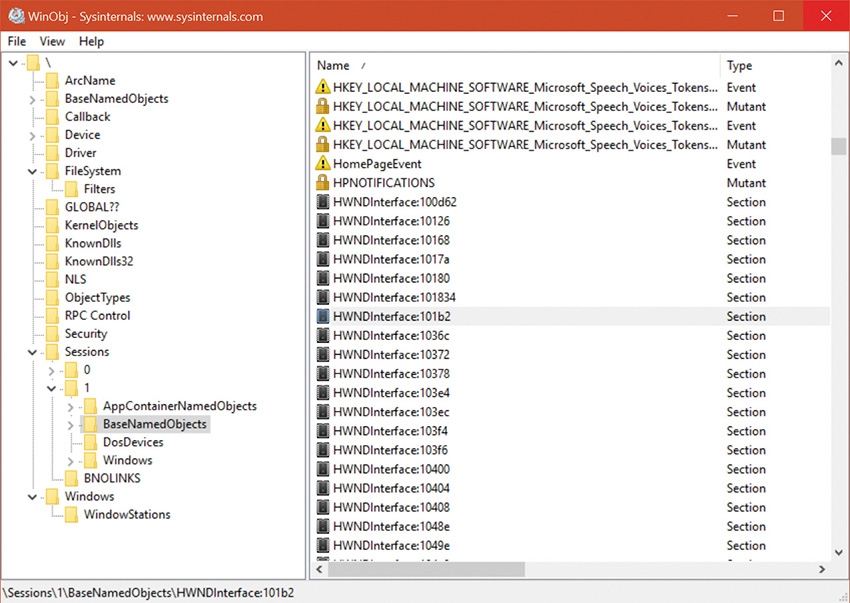The image size is (850, 603).
Task: Expand the AppContainerNamedObjects node
Action: pyautogui.click(x=70, y=406)
